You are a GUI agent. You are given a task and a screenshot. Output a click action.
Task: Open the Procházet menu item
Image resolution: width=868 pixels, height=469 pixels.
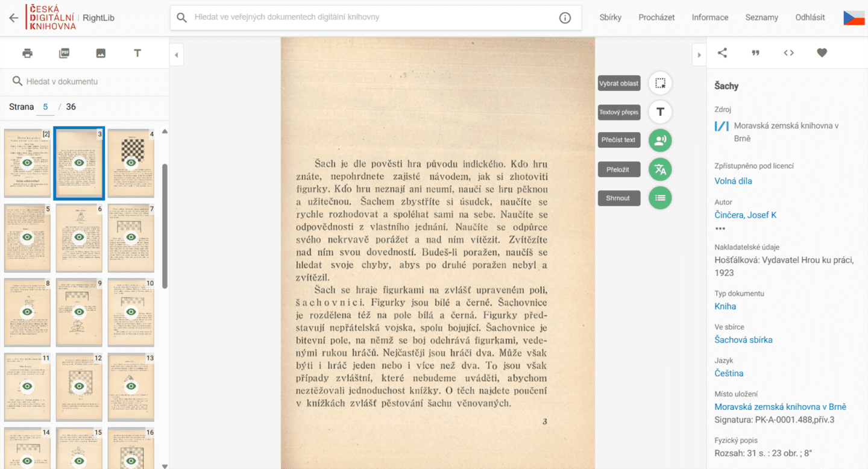pos(656,17)
